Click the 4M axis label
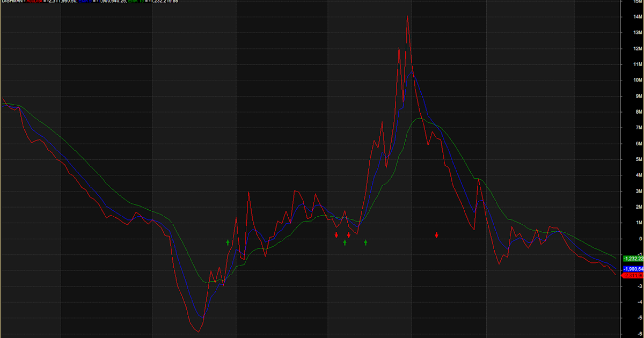Screen dimensions: 644x338 (x=639, y=175)
